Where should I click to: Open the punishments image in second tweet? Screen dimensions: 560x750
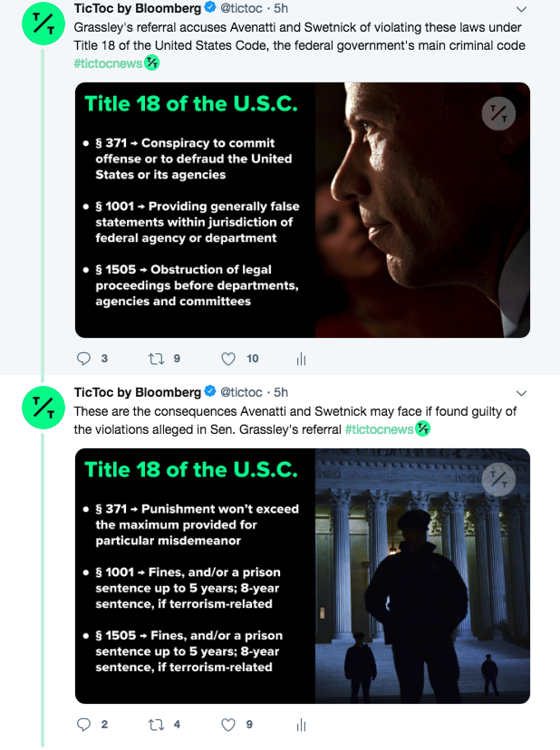(x=302, y=576)
